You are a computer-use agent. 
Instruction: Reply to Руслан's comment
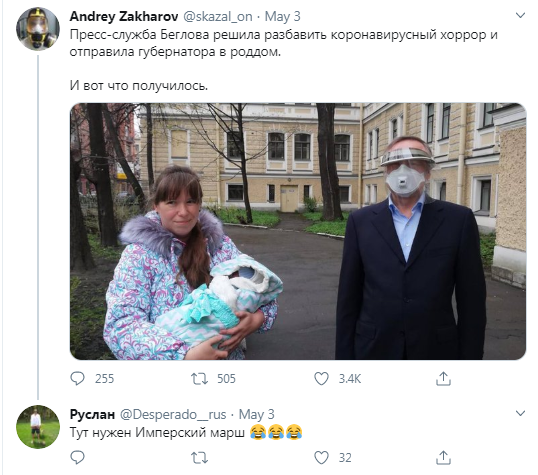pyautogui.click(x=77, y=457)
